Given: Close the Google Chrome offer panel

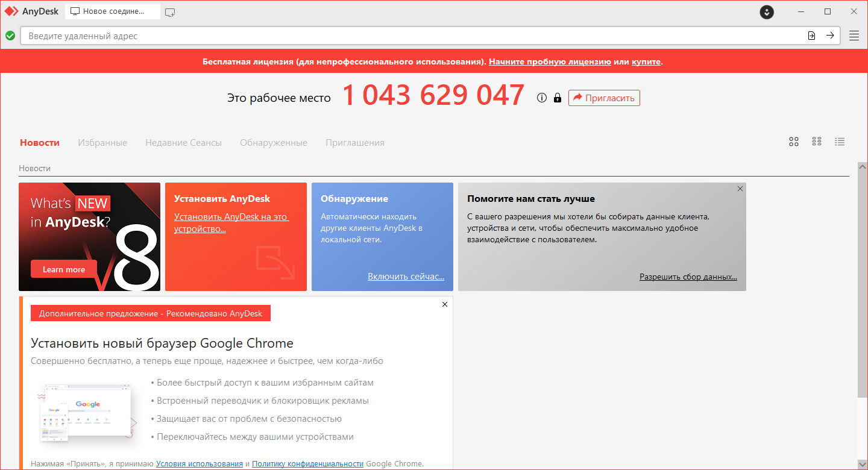Looking at the screenshot, I should click(445, 304).
